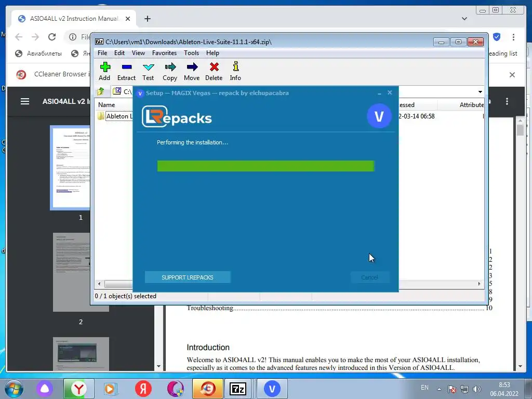The width and height of the screenshot is (532, 399).
Task: Switch to CCleaner Browser on taskbar
Action: point(208,389)
